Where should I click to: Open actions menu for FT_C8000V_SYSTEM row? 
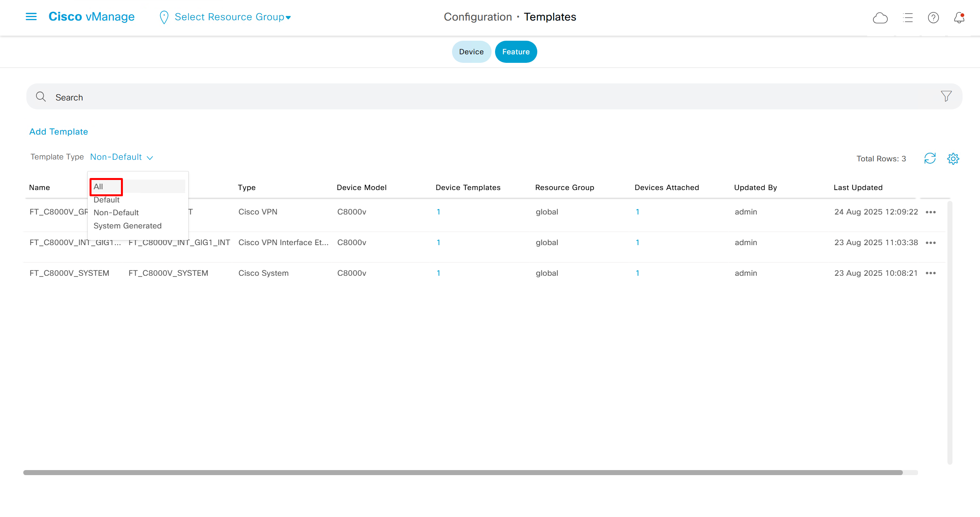(930, 273)
